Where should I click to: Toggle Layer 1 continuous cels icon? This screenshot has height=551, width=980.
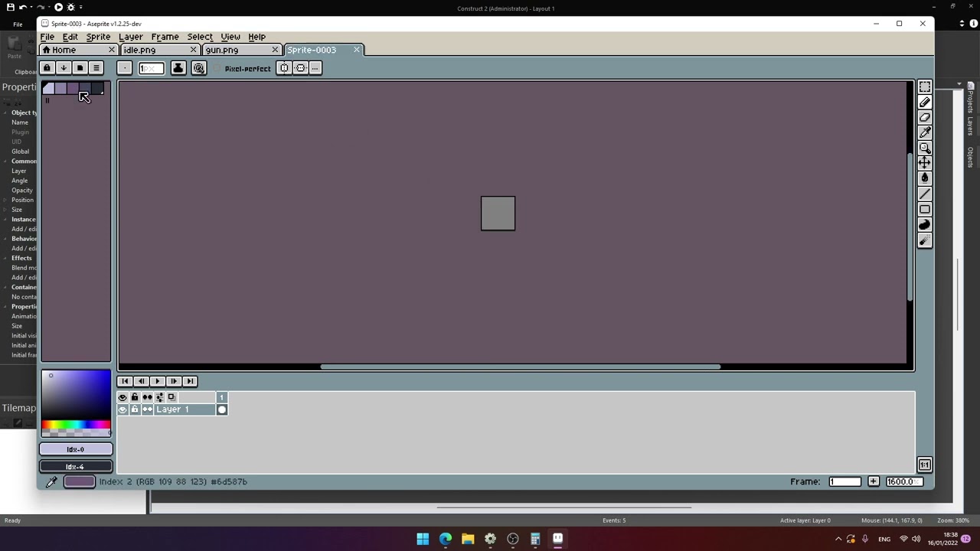[x=147, y=409]
